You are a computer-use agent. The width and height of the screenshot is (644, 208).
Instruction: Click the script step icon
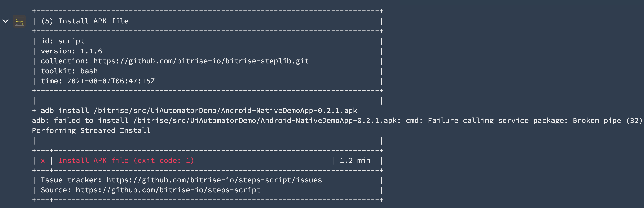(19, 21)
